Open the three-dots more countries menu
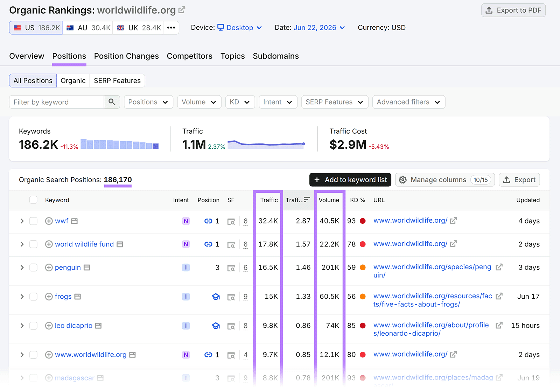Image resolution: width=560 pixels, height=392 pixels. [x=171, y=28]
